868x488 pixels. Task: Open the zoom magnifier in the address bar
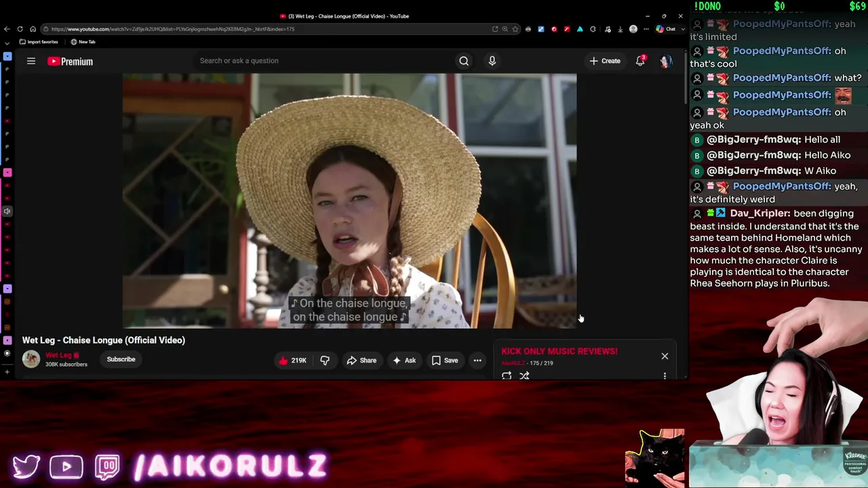(x=505, y=29)
